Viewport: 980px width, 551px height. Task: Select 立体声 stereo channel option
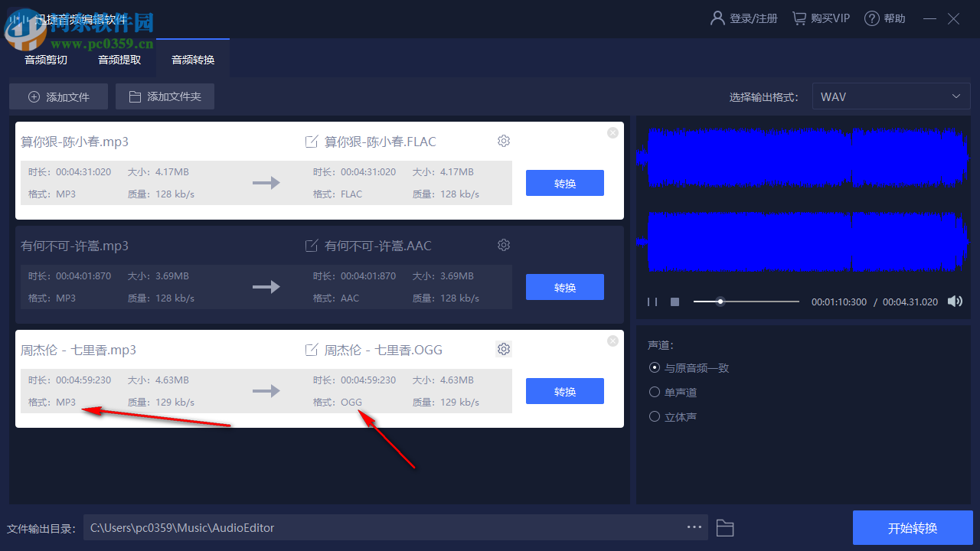click(655, 416)
